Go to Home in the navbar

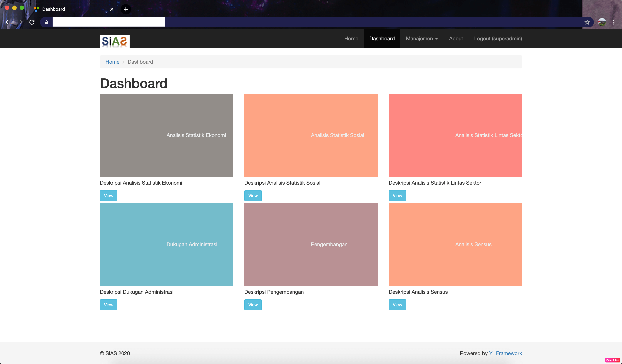click(351, 39)
